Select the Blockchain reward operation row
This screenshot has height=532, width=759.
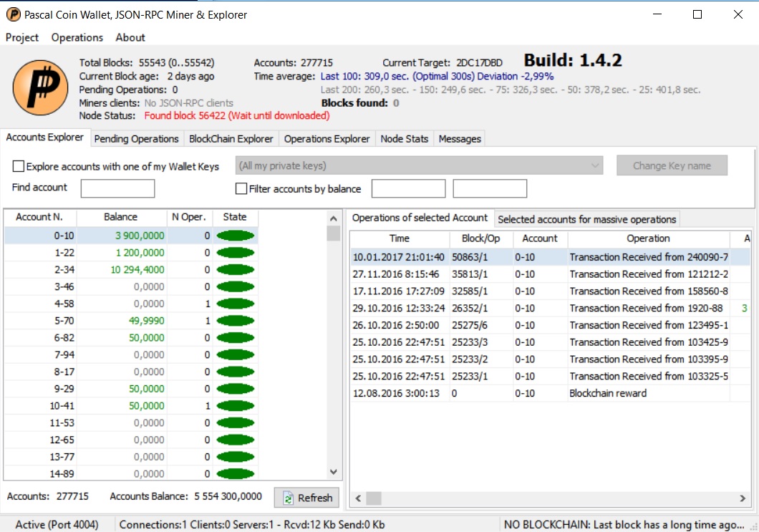pos(551,393)
